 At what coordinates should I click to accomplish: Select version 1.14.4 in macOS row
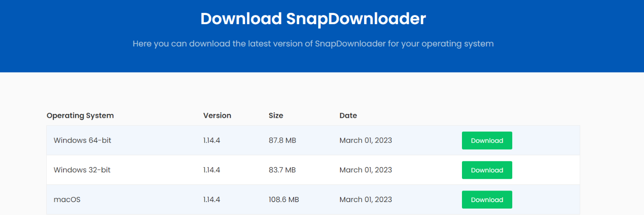212,200
